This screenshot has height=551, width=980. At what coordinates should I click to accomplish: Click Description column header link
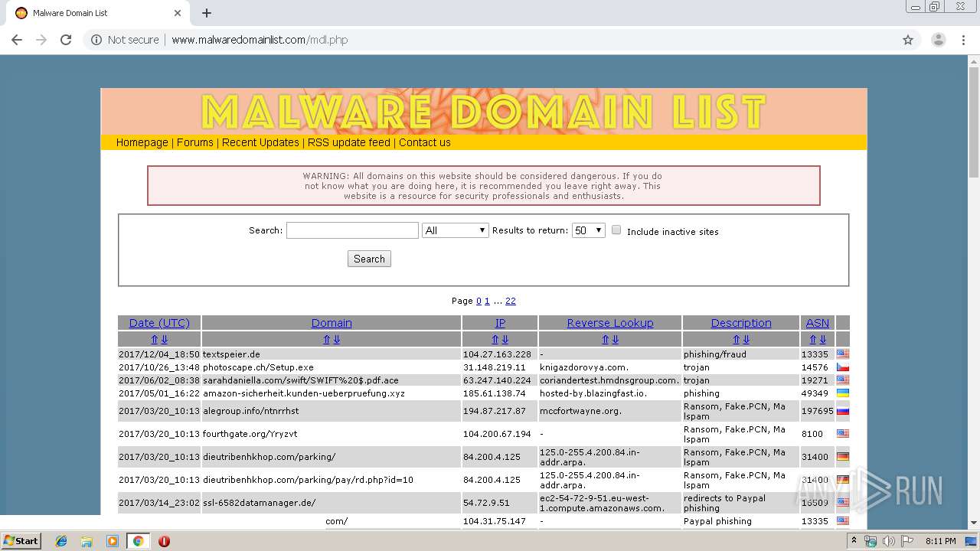[741, 323]
